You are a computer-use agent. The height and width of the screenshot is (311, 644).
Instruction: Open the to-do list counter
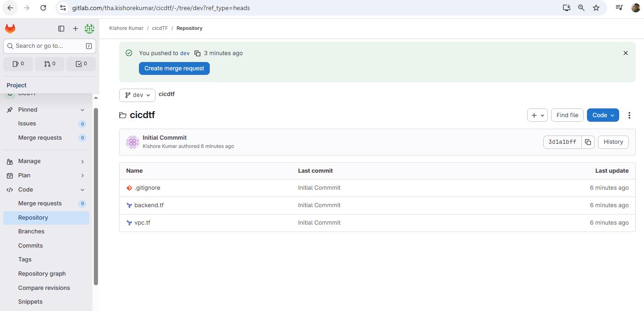pyautogui.click(x=81, y=64)
